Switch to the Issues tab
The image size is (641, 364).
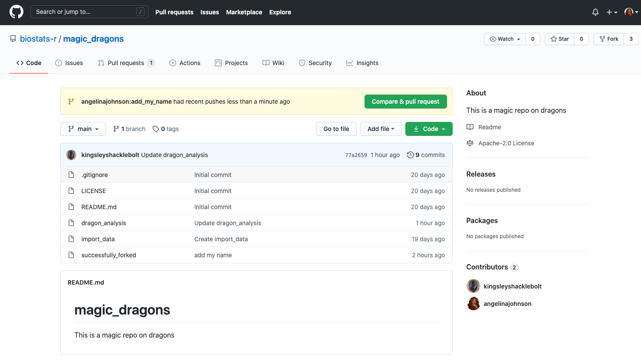click(69, 63)
